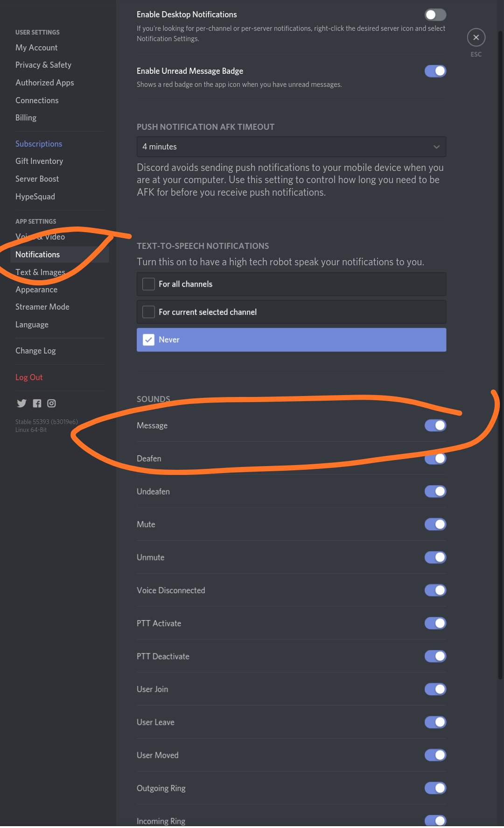Disable the Voice Disconnected sound toggle
Screen dimensions: 504x828
click(x=435, y=590)
